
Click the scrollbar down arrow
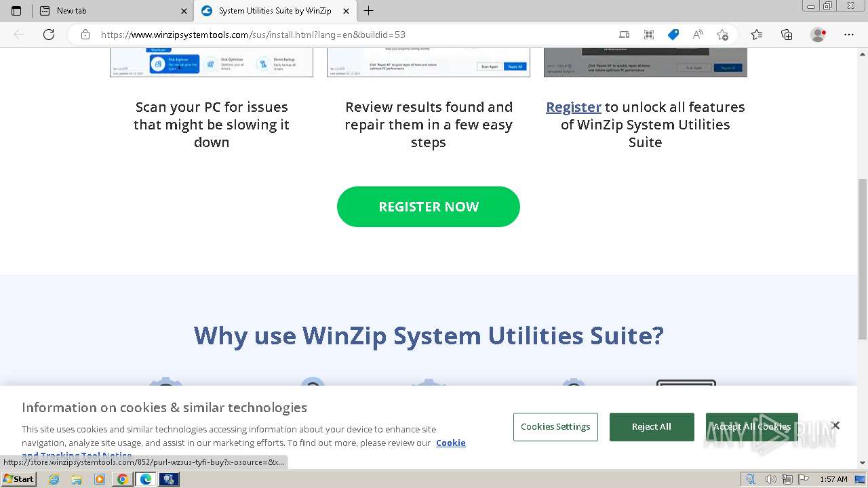863,464
